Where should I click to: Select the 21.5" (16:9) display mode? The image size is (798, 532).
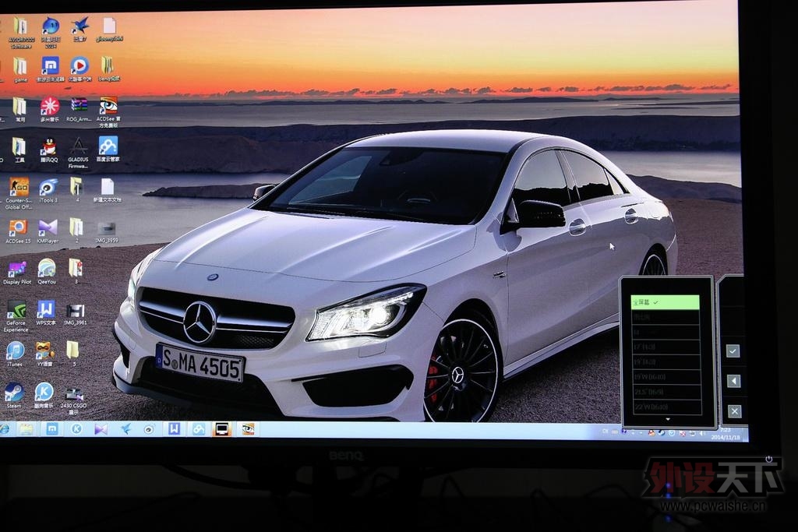coord(667,392)
